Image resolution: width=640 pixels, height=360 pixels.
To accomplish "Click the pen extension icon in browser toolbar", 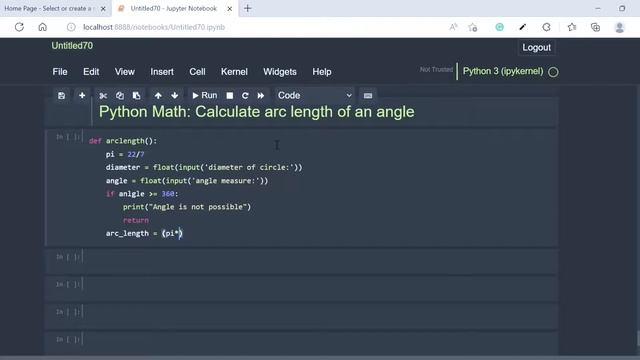I will [x=522, y=27].
